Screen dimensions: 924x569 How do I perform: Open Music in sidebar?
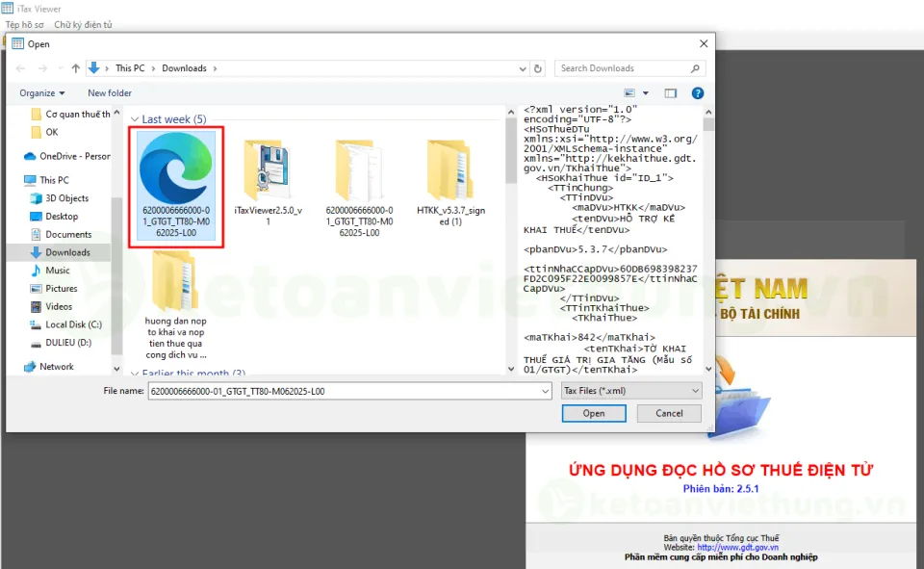click(50, 271)
